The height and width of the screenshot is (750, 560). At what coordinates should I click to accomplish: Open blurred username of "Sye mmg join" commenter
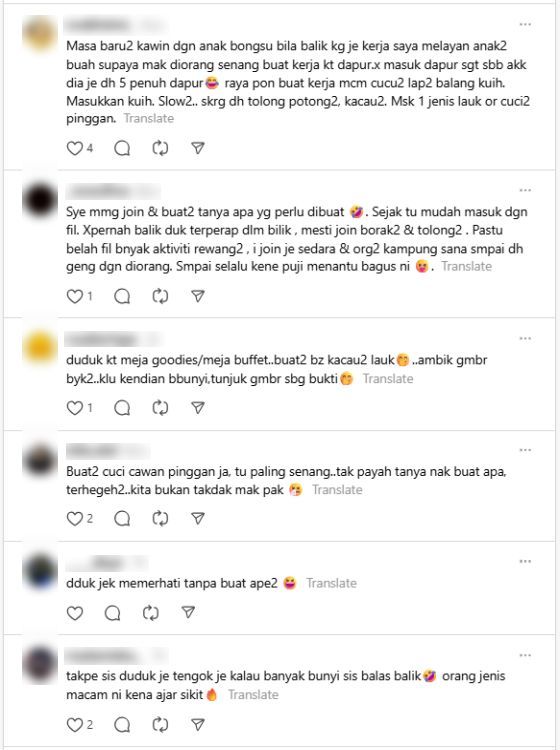[113, 191]
